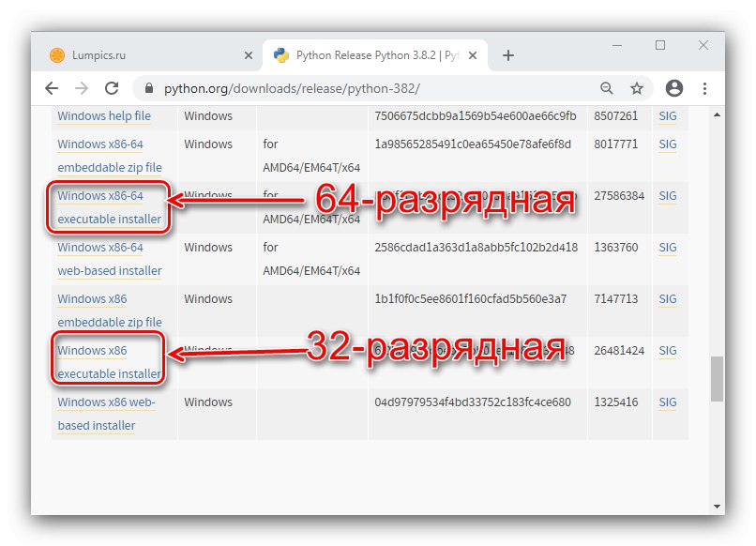Download Windows x86 embeddable zip file
The image size is (756, 546).
click(x=110, y=311)
